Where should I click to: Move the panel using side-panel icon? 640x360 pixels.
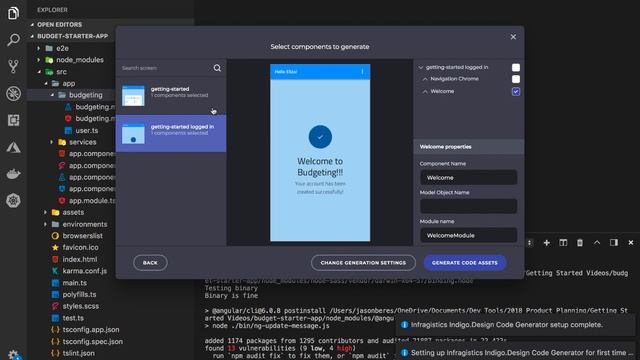click(x=613, y=242)
